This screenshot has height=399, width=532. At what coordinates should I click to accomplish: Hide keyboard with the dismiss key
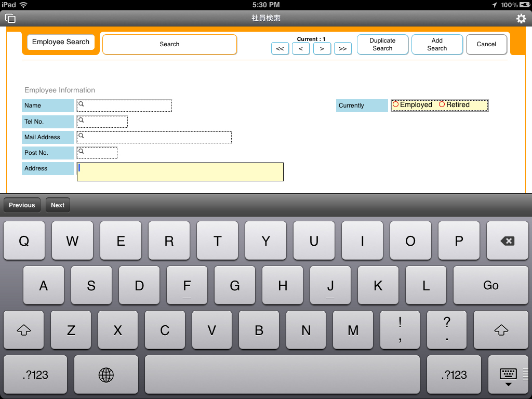(x=508, y=375)
